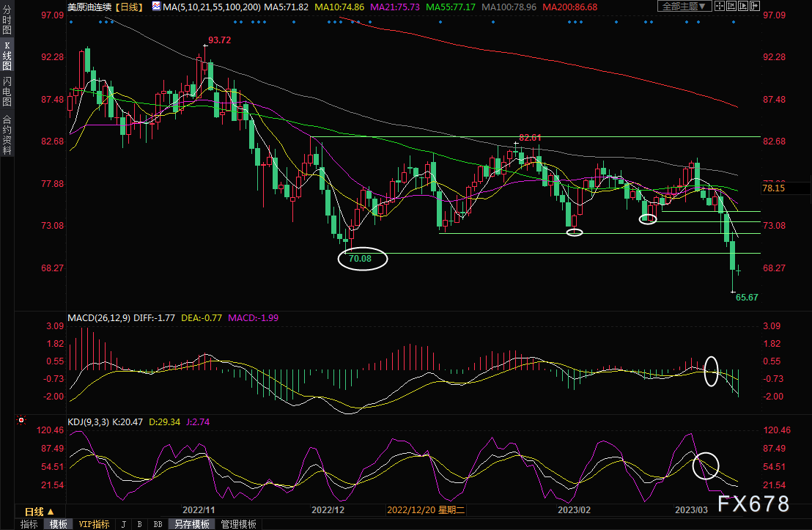Click the MA100:78.96 value
Image resolution: width=812 pixels, height=530 pixels.
click(x=509, y=7)
